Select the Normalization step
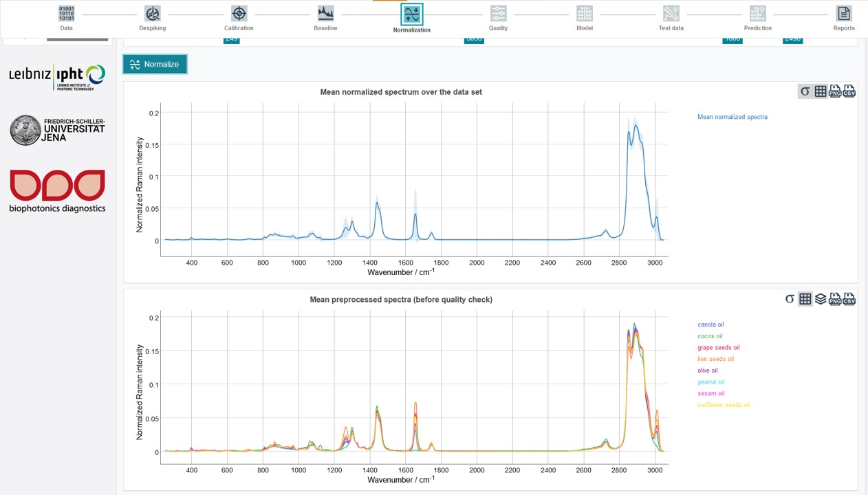This screenshot has width=868, height=495. (x=412, y=19)
